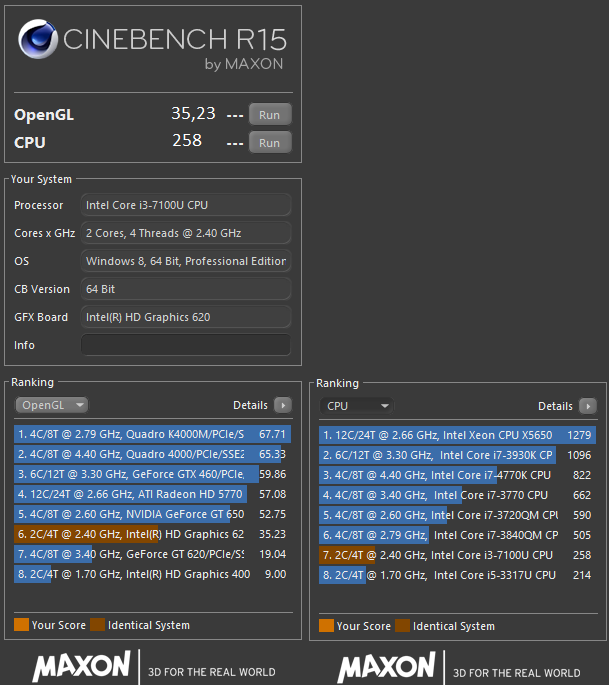
Task: Click Identical System swatch under CPU ranking
Action: (x=402, y=626)
